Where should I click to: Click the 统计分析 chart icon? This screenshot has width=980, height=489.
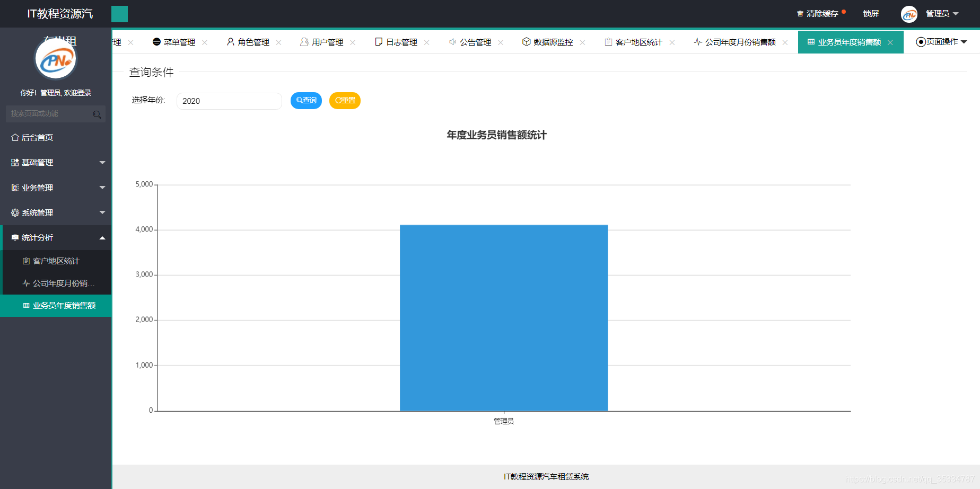pyautogui.click(x=15, y=238)
